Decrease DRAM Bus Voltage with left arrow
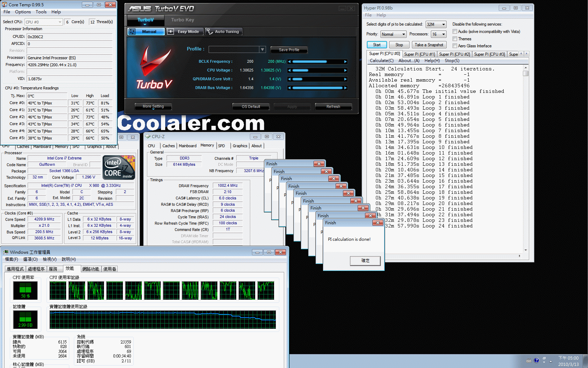Image resolution: width=588 pixels, height=368 pixels. [x=289, y=88]
